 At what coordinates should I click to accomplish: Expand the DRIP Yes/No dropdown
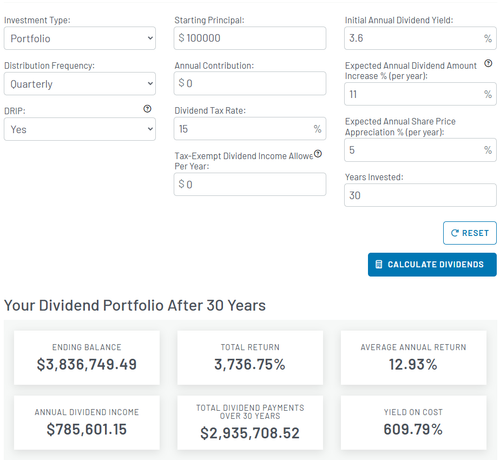80,129
